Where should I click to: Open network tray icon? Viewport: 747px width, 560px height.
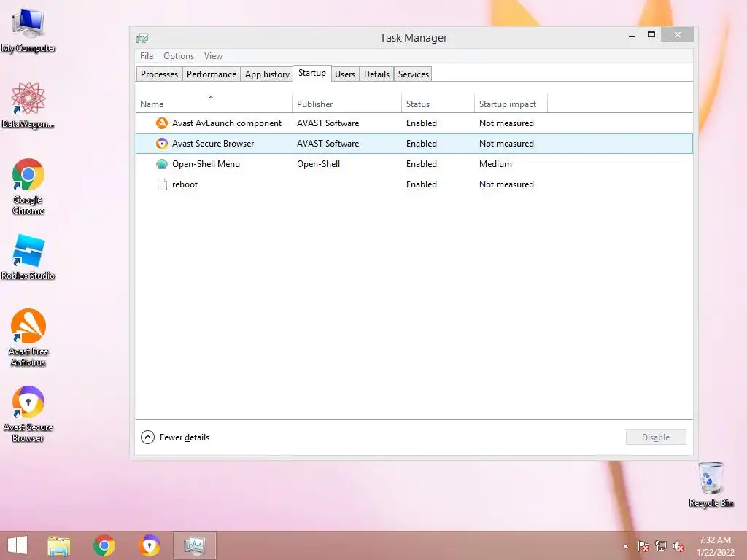click(661, 546)
